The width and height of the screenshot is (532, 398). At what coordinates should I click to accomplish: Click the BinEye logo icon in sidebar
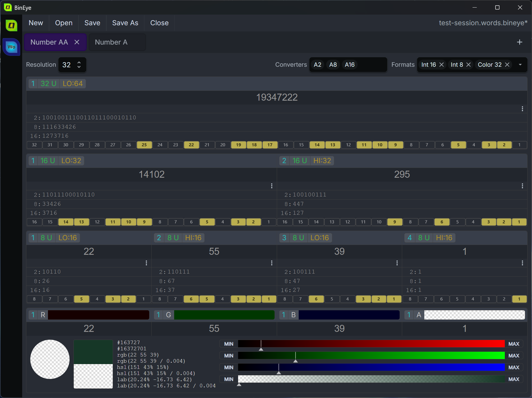pos(11,26)
